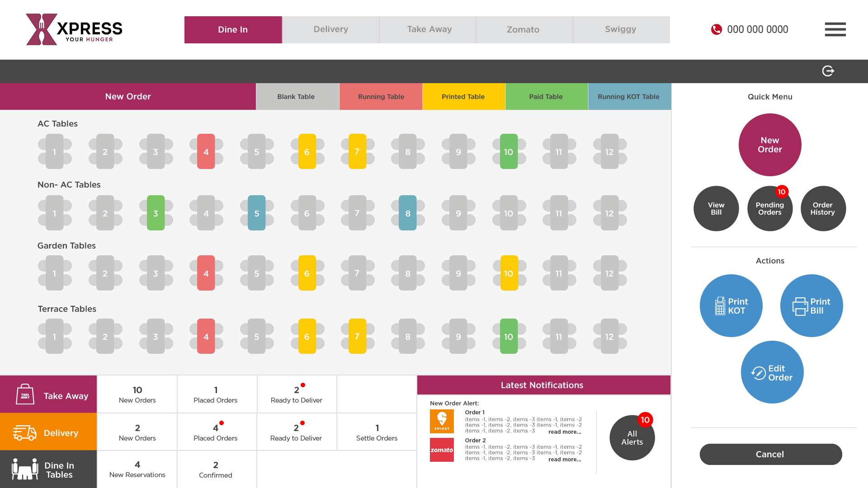
Task: Click the Printed Table filter toggle
Action: (x=463, y=96)
